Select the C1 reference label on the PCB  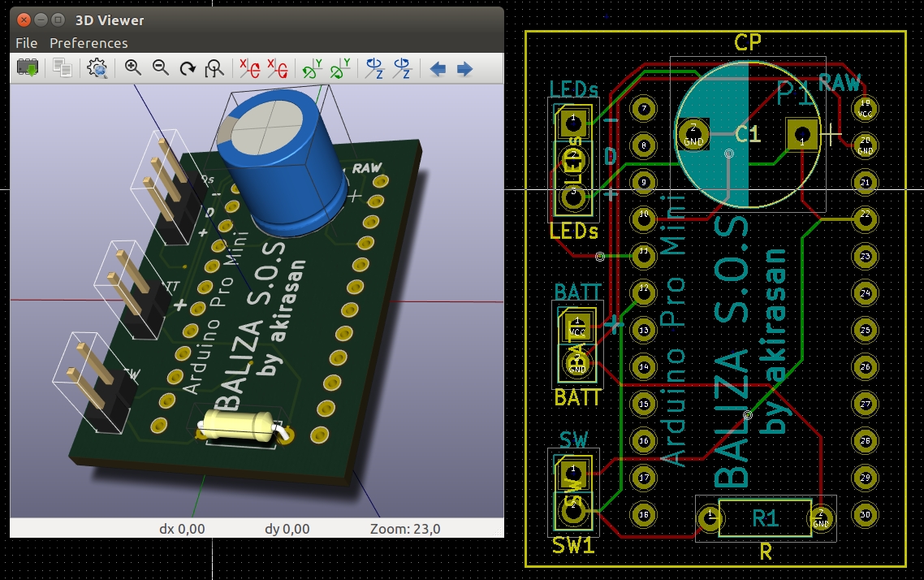point(748,134)
